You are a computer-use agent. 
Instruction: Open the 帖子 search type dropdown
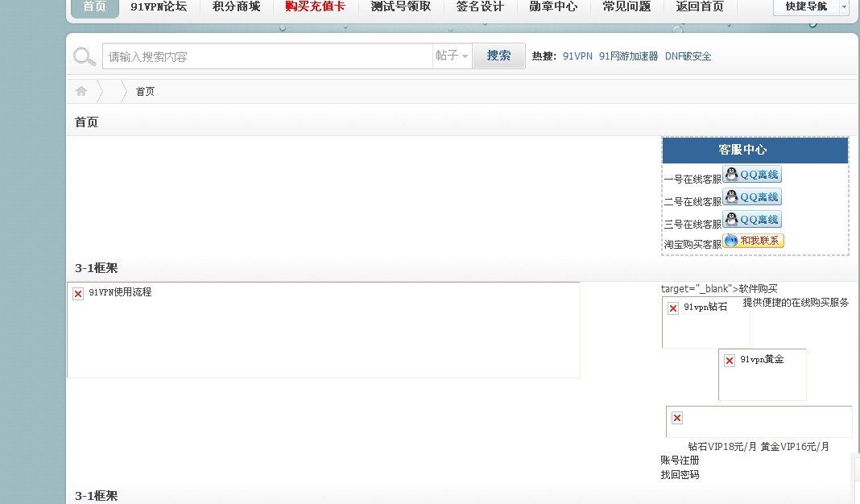click(452, 56)
